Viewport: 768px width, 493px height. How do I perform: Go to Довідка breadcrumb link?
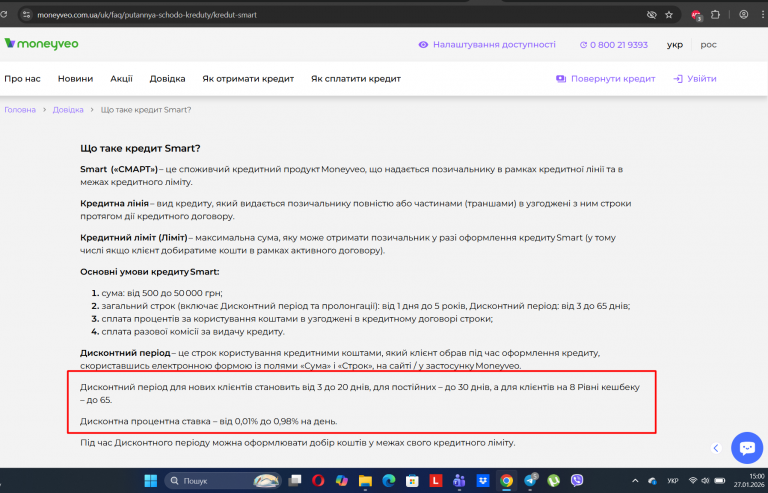click(68, 110)
